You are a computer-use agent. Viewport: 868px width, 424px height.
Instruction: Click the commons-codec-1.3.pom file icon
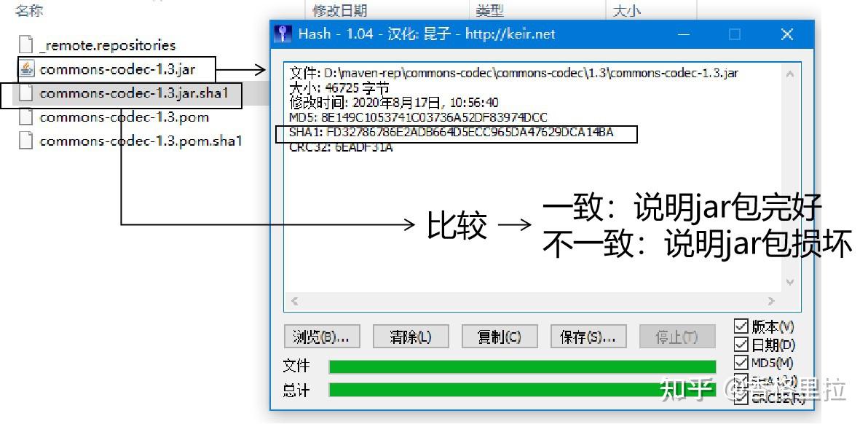26,117
